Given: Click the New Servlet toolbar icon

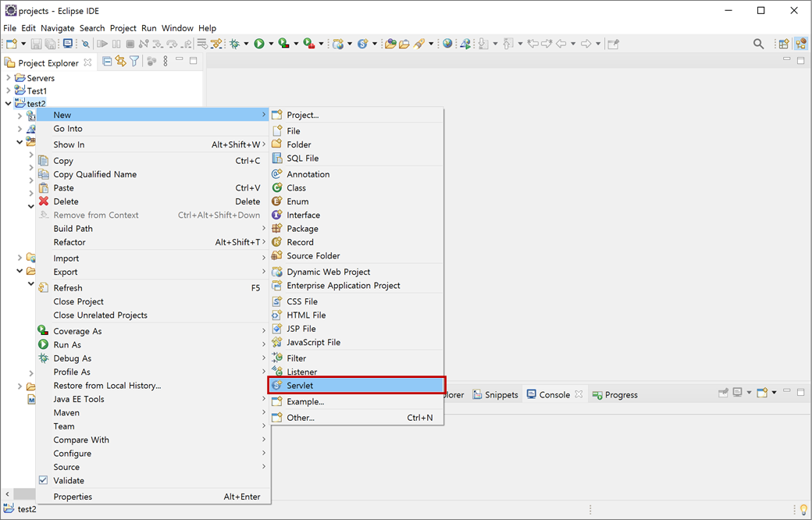Looking at the screenshot, I should click(363, 44).
